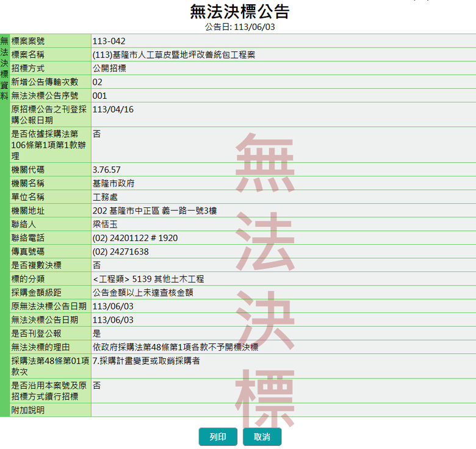
Task: Click the 無法決標公告序號 label
Action: [45, 96]
